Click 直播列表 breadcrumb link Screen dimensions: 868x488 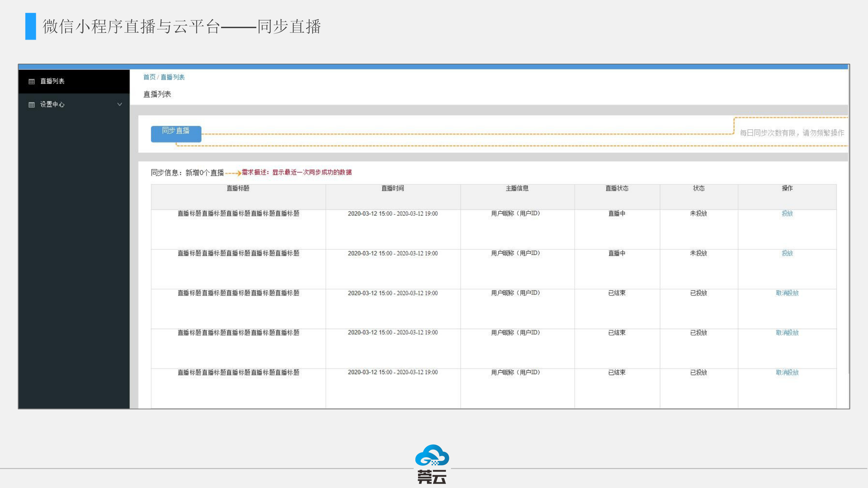173,77
